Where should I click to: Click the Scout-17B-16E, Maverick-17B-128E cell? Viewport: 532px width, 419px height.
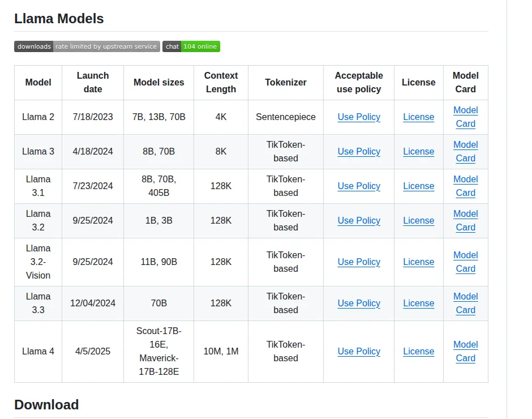click(159, 352)
